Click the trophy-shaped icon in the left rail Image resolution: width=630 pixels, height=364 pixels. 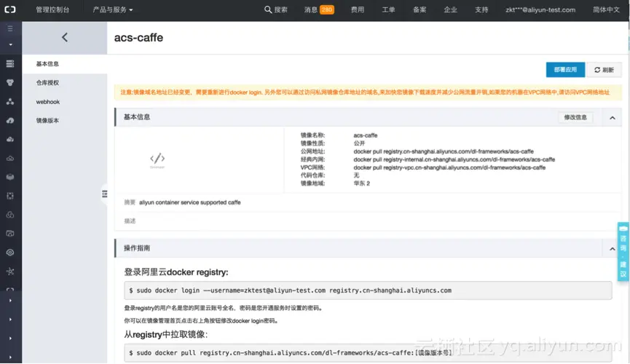click(x=10, y=82)
